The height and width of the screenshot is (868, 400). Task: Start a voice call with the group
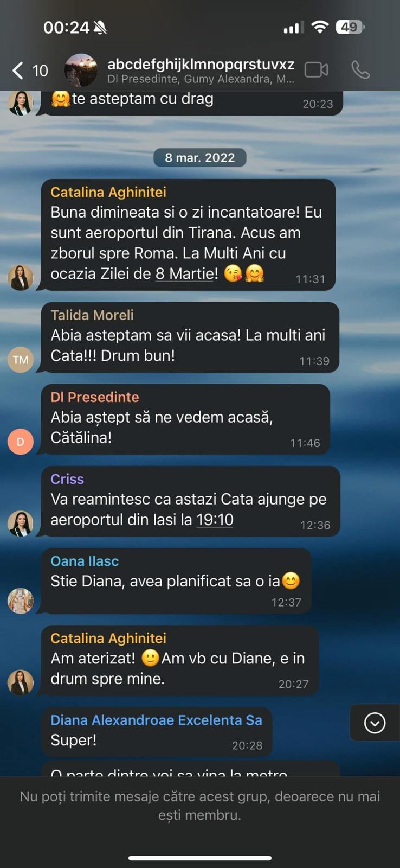pos(360,70)
